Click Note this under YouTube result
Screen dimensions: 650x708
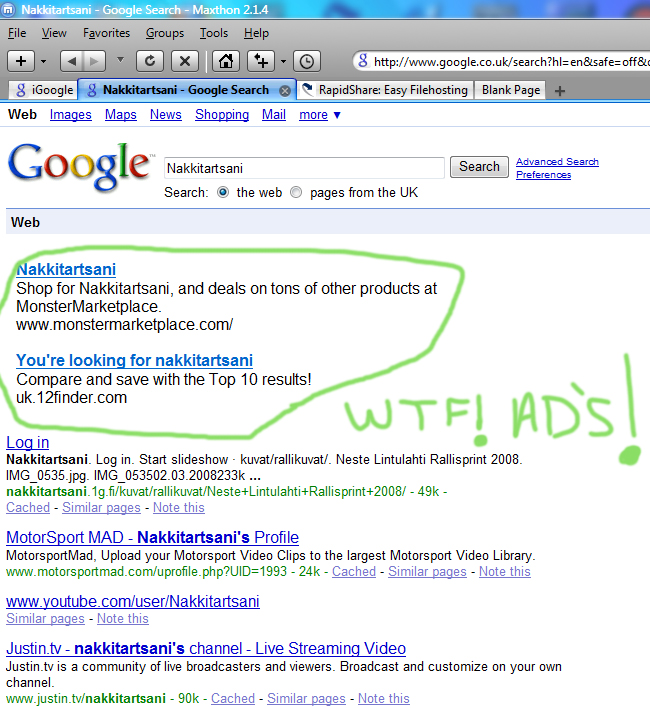click(123, 619)
